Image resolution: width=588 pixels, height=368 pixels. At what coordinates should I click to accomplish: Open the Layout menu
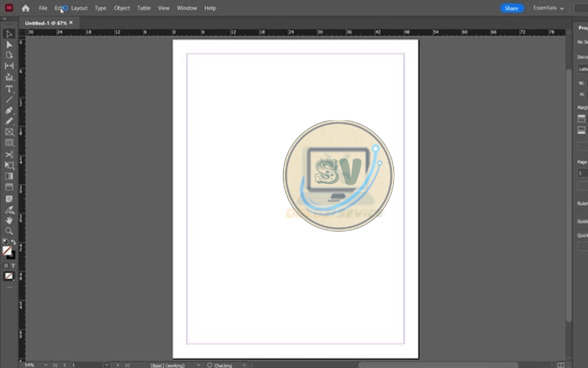79,8
